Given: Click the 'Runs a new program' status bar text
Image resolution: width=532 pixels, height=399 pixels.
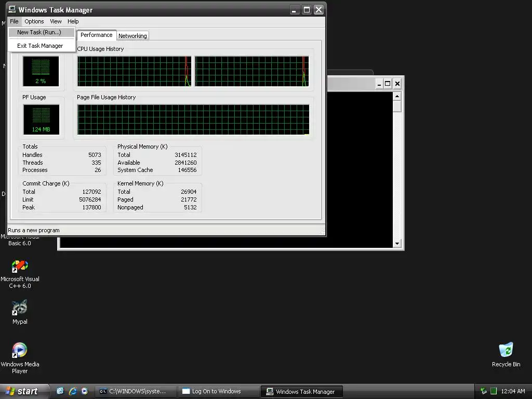Looking at the screenshot, I should click(34, 230).
